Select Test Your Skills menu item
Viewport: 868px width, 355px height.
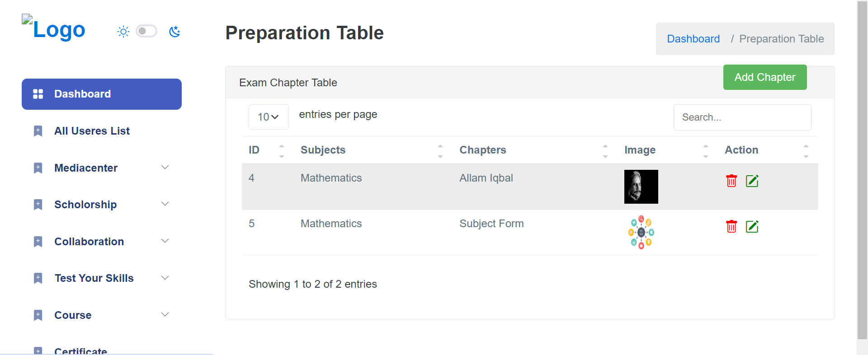(94, 278)
